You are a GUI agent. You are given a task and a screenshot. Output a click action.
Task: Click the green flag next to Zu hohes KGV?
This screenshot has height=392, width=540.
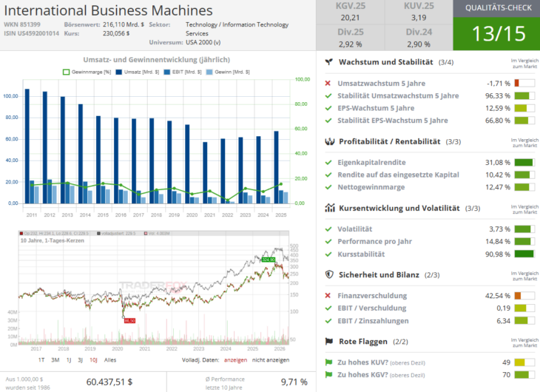[328, 375]
